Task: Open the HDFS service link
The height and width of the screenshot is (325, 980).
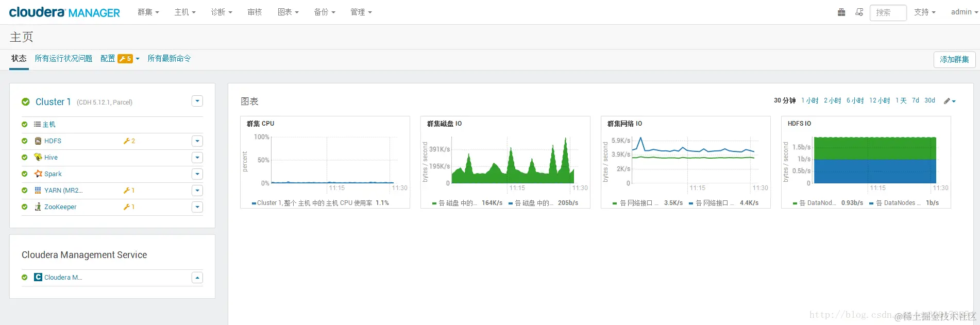Action: coord(53,141)
